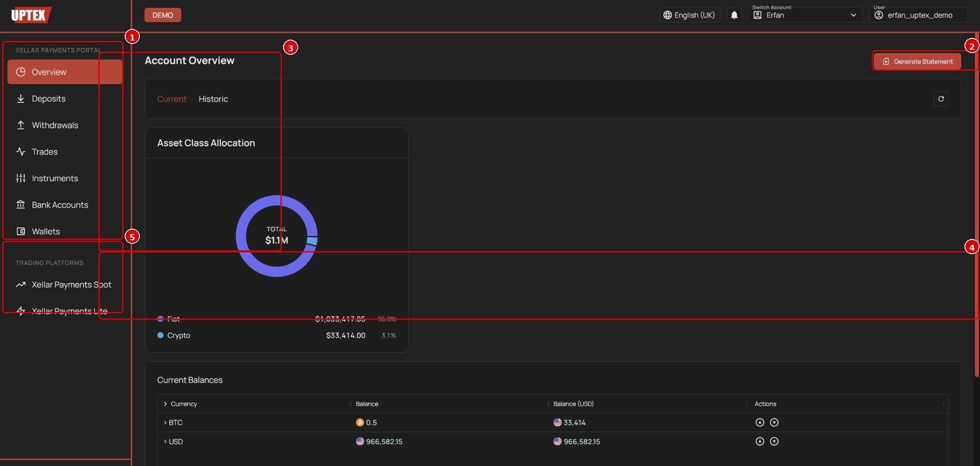The image size is (980, 466).
Task: Click the user profile icon beside erfan_uptex_demo
Action: pos(879,15)
